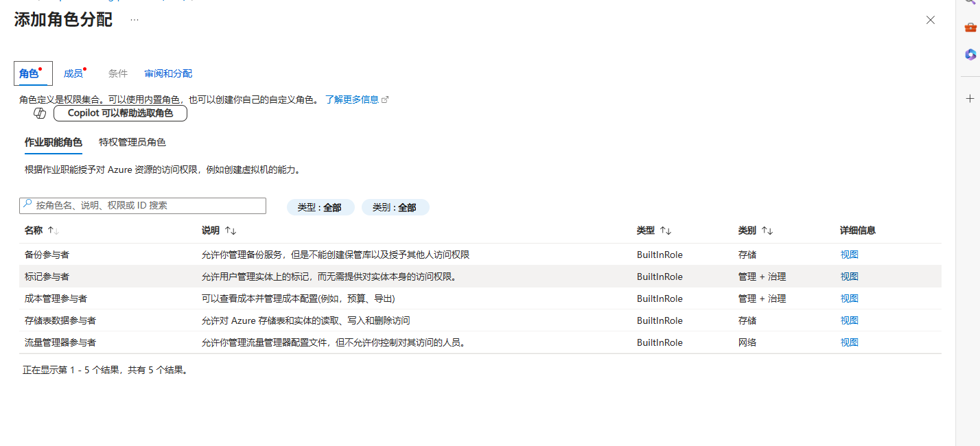Open the toolbox icon in the right sidebar
Screen dimensions: 980x446
(970, 27)
